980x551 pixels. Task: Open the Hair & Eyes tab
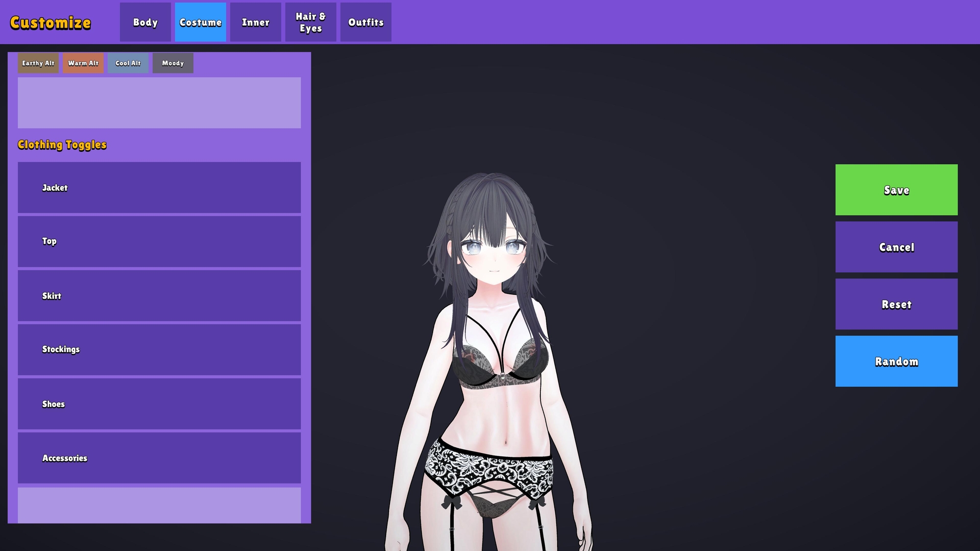(x=310, y=22)
